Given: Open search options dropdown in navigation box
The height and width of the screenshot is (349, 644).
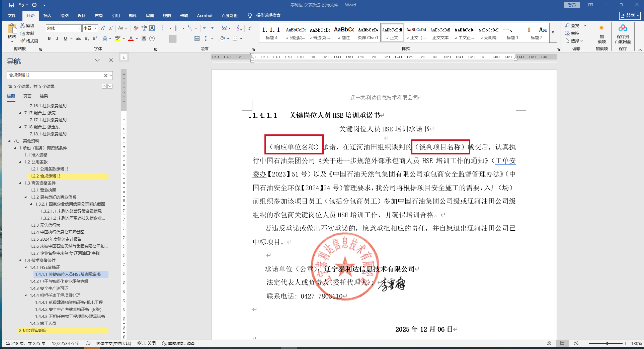Looking at the screenshot, I should pyautogui.click(x=110, y=76).
